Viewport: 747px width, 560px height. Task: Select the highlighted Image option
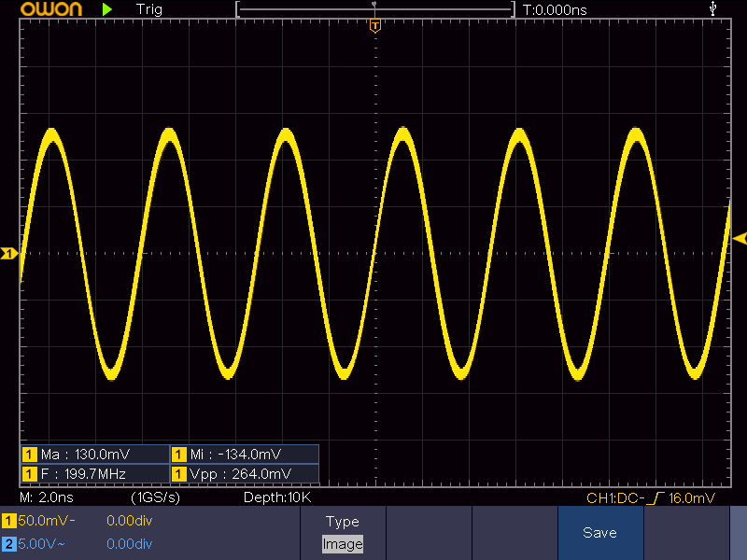(343, 544)
